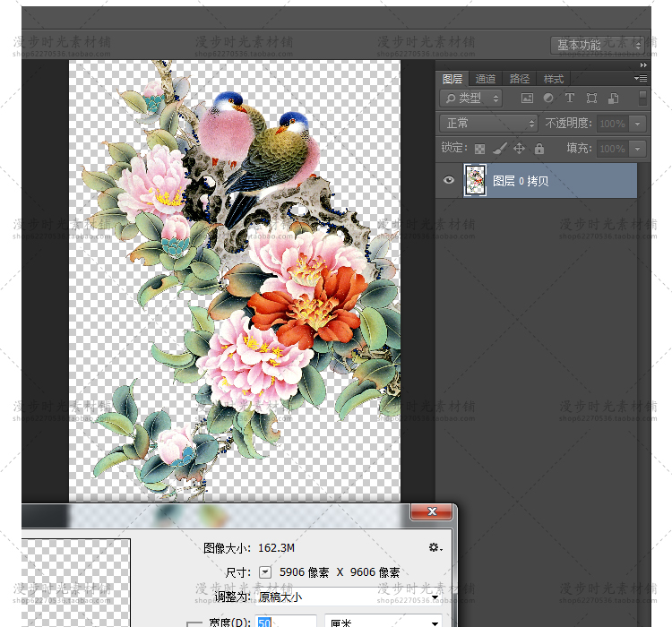Viewport: 672px width, 627px height.
Task: Hide the 图层 0 拷贝 layer
Action: pos(450,180)
